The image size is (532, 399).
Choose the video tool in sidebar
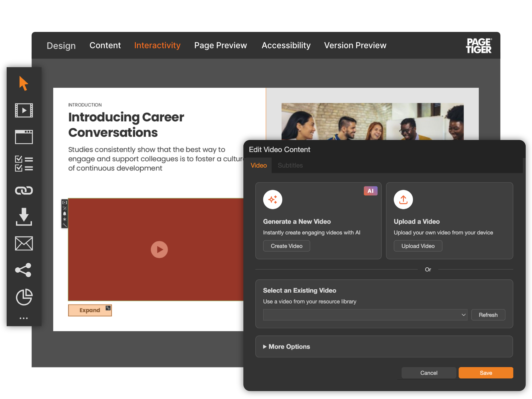click(24, 110)
